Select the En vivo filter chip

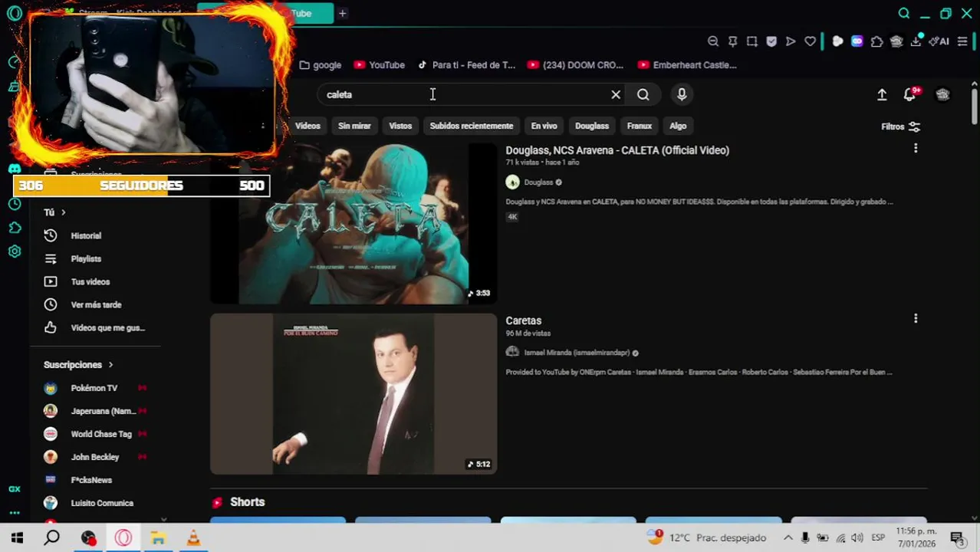point(544,126)
